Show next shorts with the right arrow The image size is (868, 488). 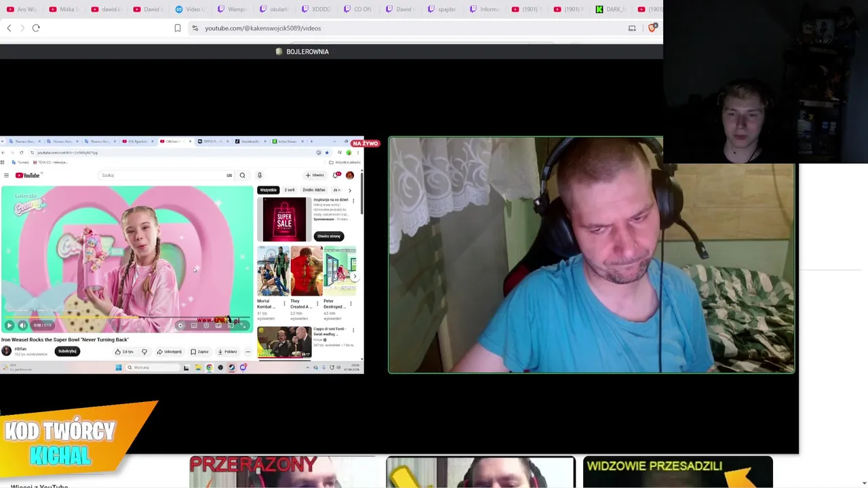click(355, 277)
